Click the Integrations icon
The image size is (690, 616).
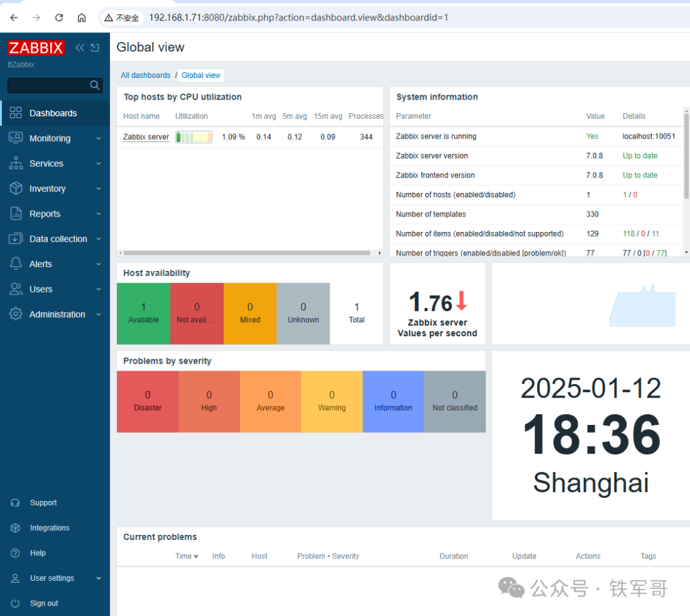click(x=15, y=528)
